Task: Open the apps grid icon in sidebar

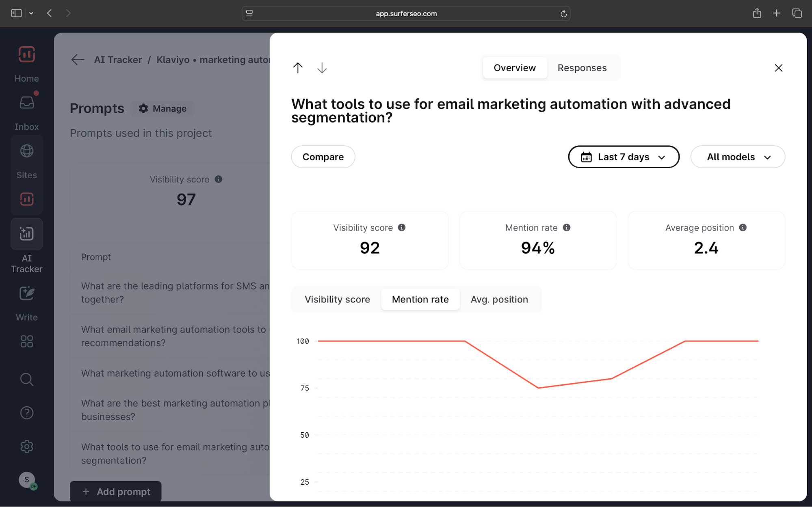Action: pos(27,341)
